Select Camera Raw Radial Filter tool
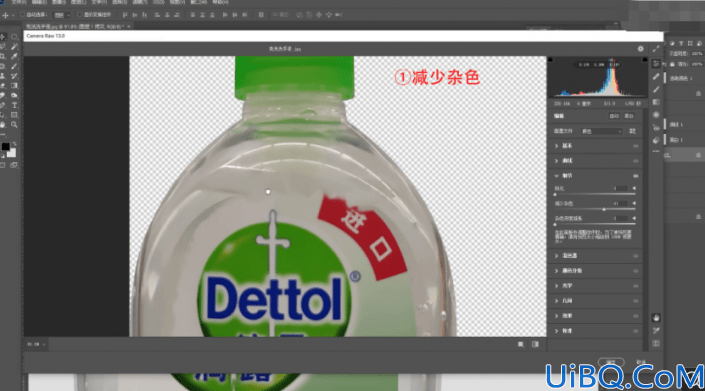This screenshot has width=705, height=391. coord(656,115)
